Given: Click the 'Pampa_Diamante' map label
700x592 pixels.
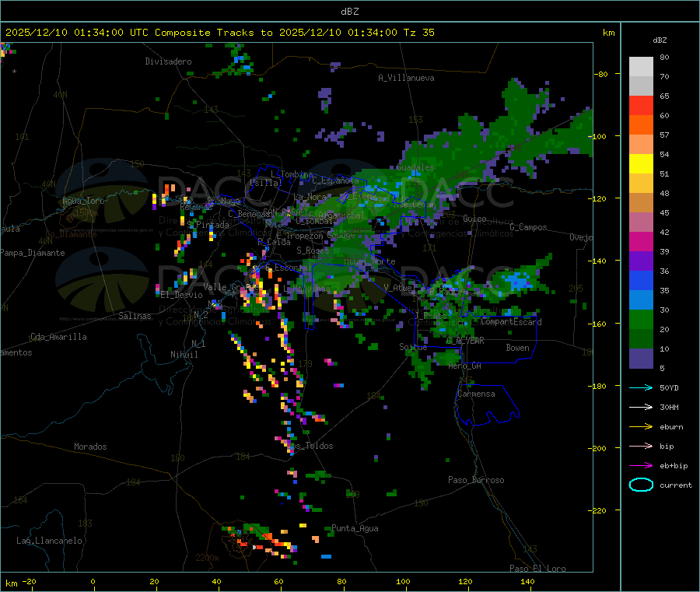Looking at the screenshot, I should point(32,253).
